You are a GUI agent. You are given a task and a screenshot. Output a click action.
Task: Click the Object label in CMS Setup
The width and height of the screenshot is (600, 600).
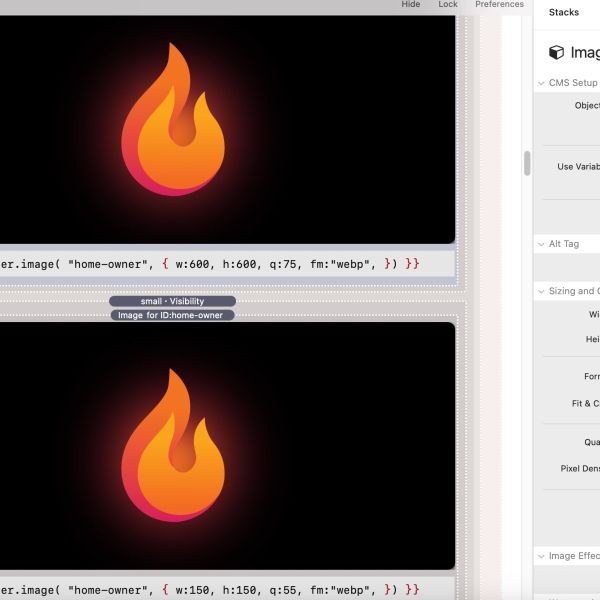pos(587,106)
